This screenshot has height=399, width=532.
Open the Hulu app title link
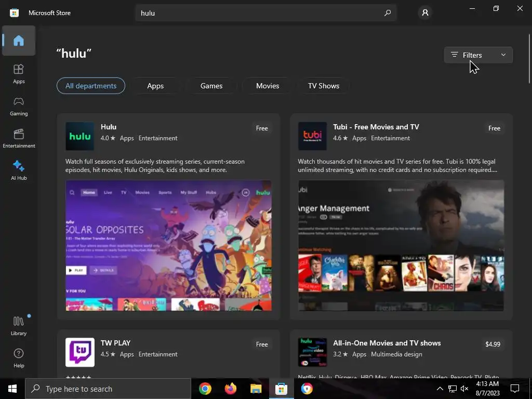pyautogui.click(x=109, y=127)
